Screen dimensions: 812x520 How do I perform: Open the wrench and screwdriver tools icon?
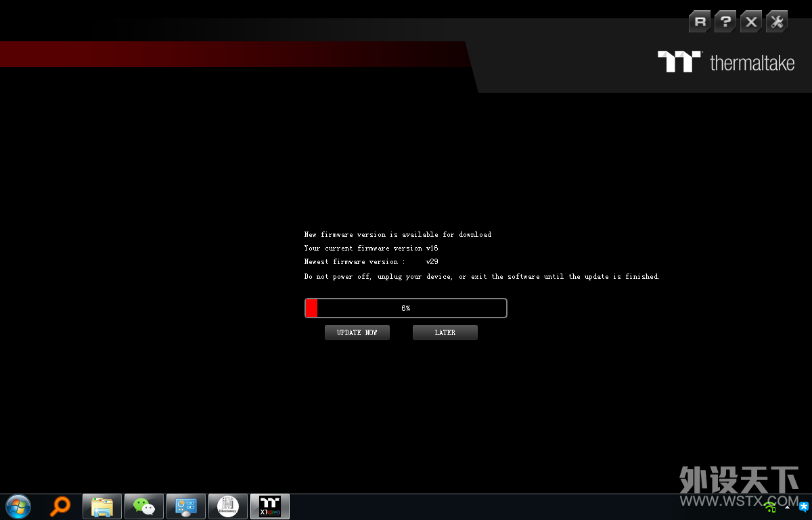777,22
